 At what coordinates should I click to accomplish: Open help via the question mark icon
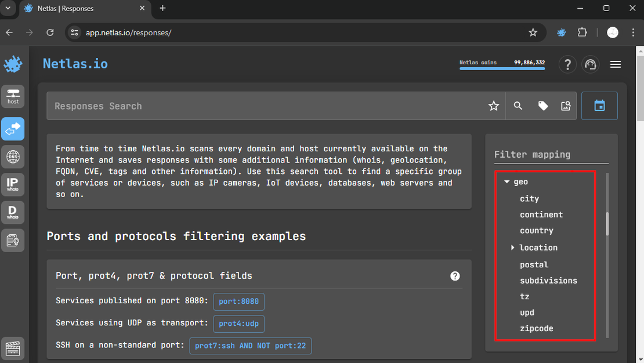[567, 64]
